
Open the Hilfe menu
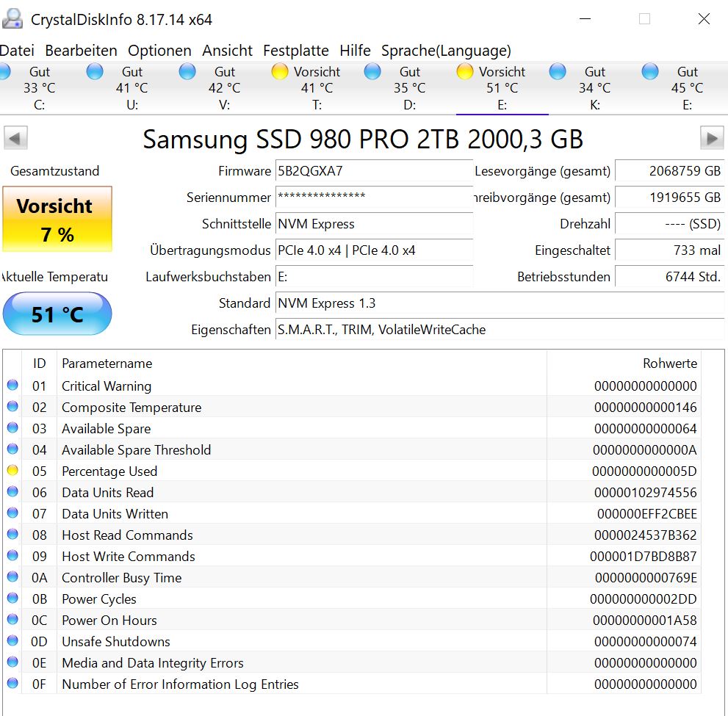point(355,50)
